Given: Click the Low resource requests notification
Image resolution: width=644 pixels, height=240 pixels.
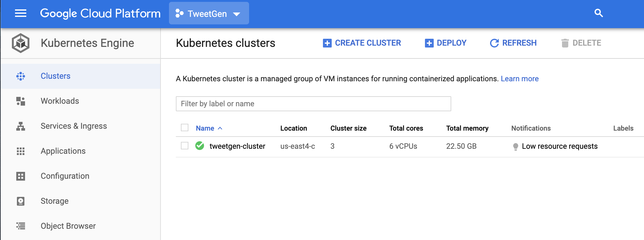Looking at the screenshot, I should [x=560, y=146].
